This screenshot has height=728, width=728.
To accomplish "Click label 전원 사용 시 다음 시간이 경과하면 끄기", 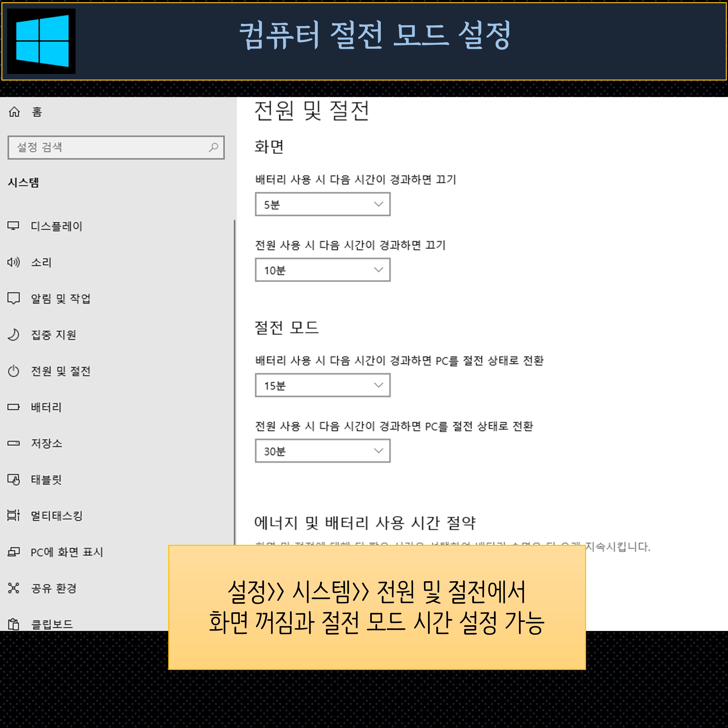I will (350, 245).
